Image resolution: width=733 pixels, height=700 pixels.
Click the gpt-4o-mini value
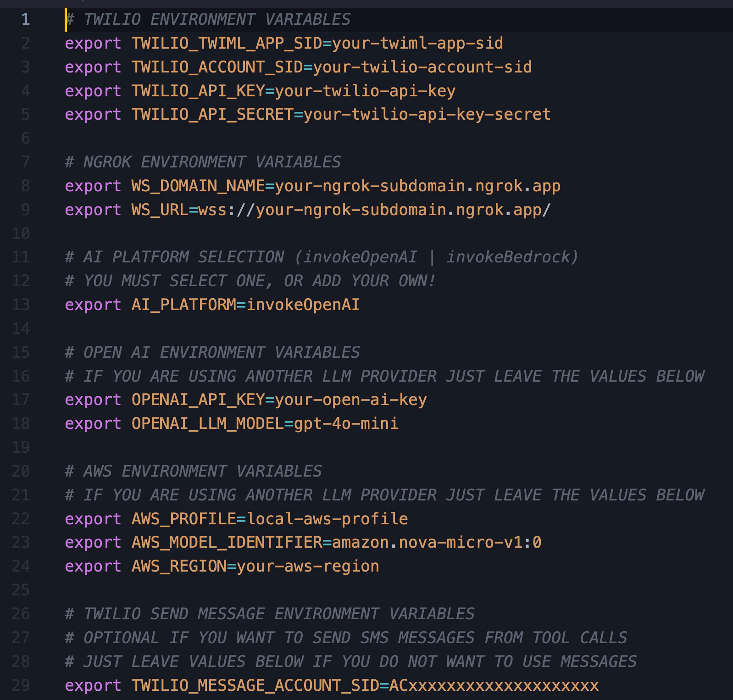[x=346, y=423]
